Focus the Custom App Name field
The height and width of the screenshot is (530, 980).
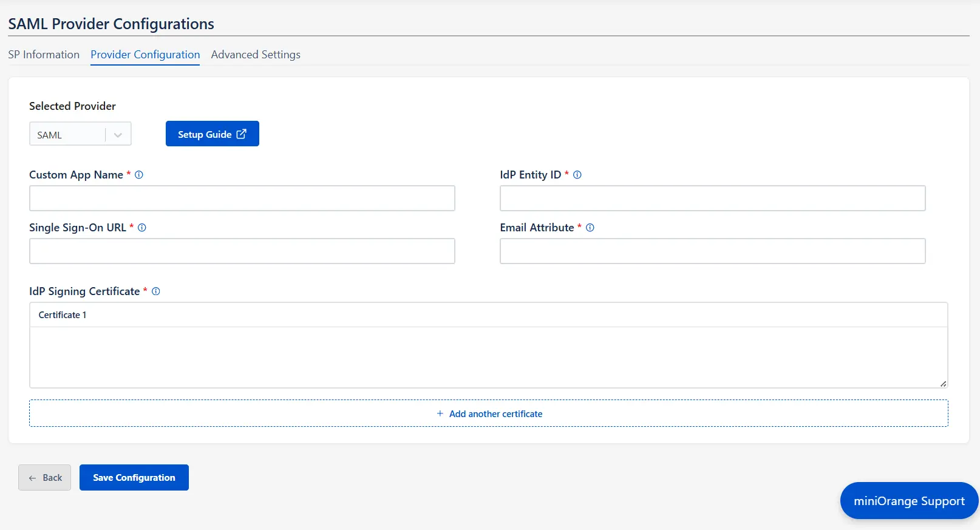tap(242, 199)
